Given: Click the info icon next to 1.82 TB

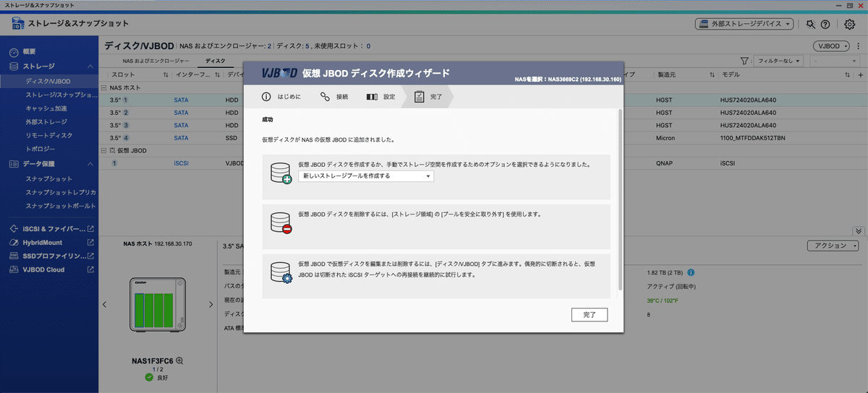Looking at the screenshot, I should coord(692,272).
